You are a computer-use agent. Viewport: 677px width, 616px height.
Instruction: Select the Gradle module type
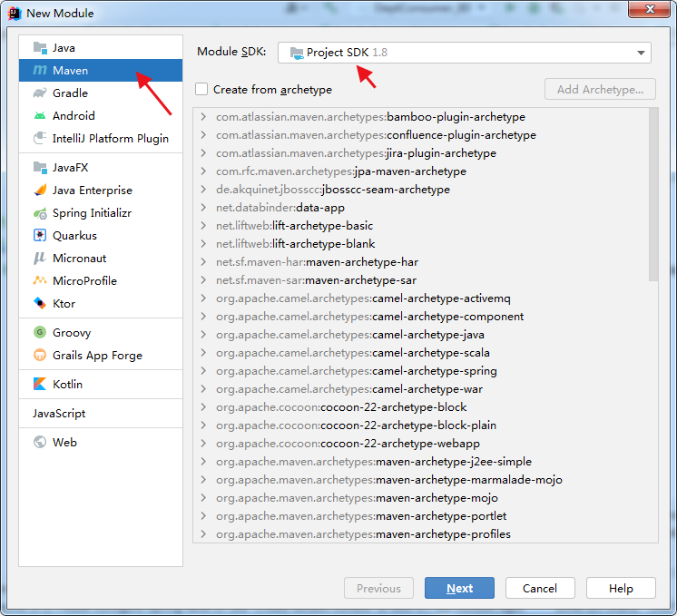[101, 93]
